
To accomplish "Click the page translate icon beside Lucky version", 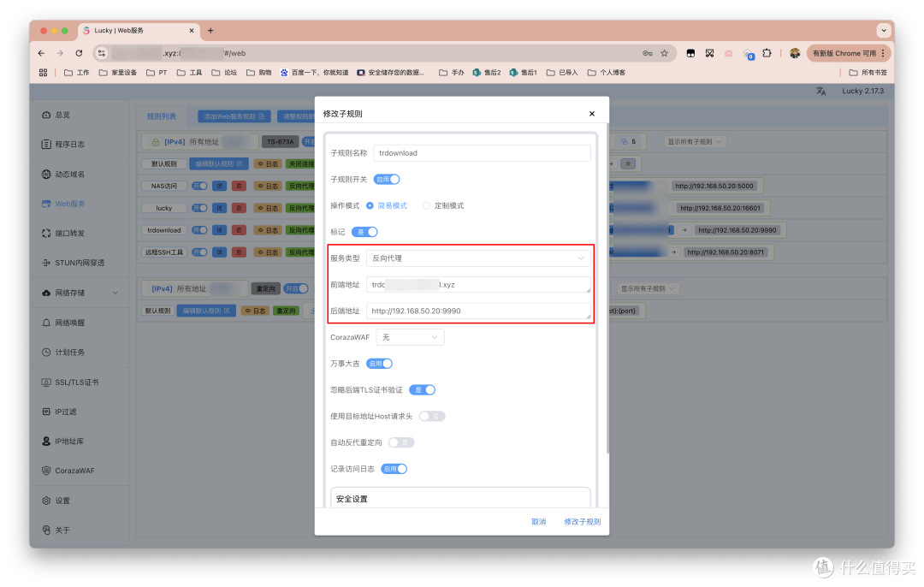I will (820, 91).
